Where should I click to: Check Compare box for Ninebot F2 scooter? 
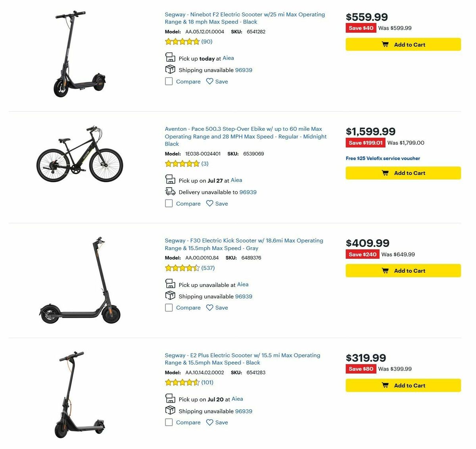coord(169,82)
